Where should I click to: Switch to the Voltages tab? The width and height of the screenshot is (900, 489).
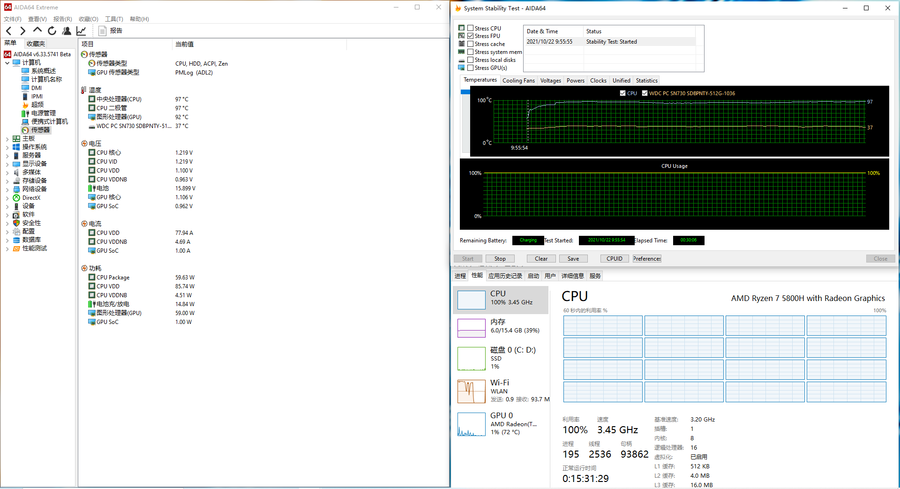point(550,80)
